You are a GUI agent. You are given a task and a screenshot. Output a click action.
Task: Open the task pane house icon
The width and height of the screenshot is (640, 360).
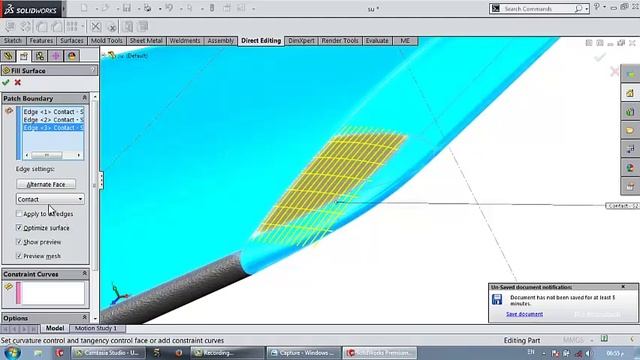pos(630,93)
